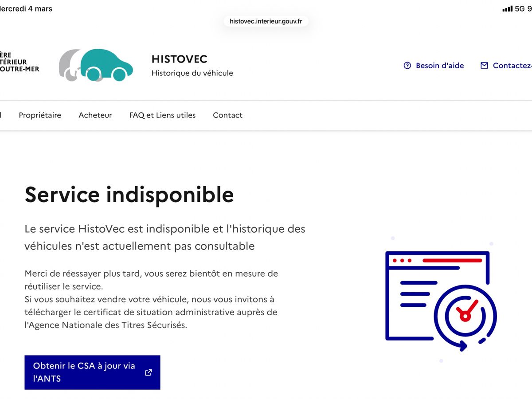The width and height of the screenshot is (532, 399).
Task: Click the Service indisponible heading
Action: [129, 194]
